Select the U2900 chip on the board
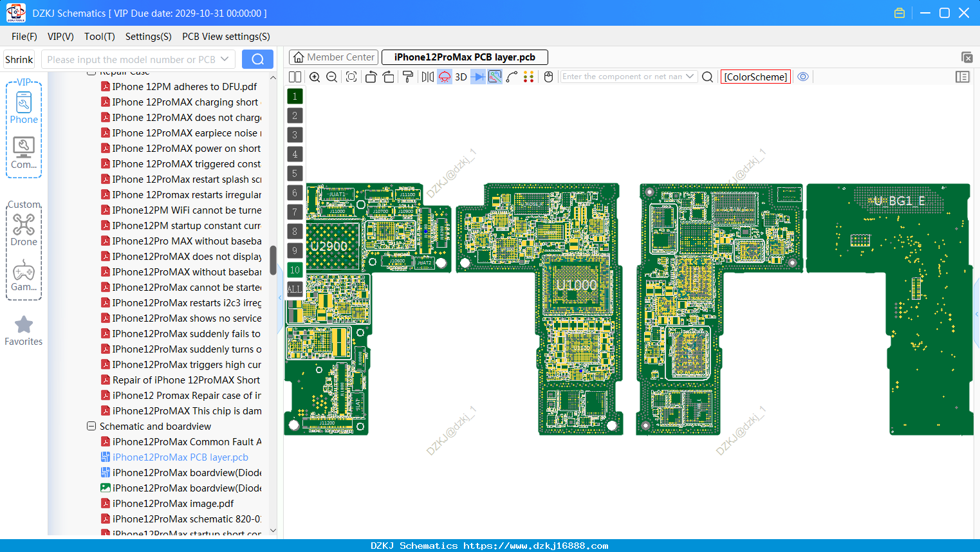Screen dimensions: 980x552 point(330,246)
